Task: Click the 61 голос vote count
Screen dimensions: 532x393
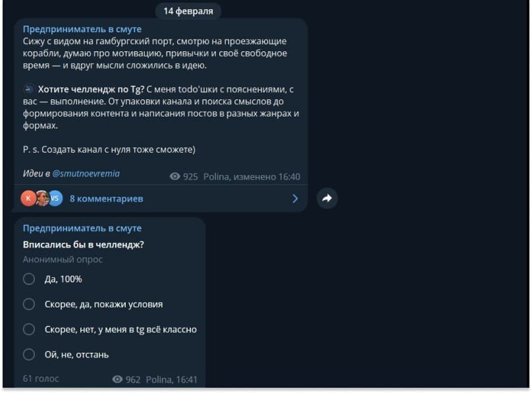Action: click(x=41, y=379)
